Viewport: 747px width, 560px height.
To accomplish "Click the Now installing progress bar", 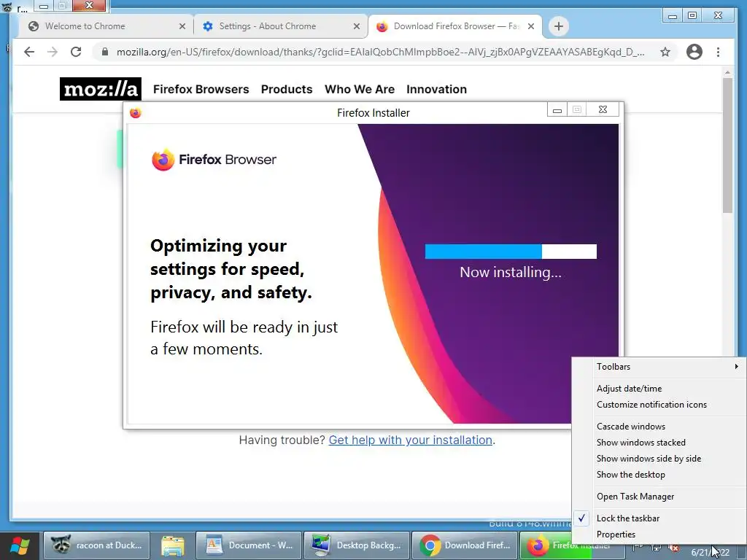I will click(x=511, y=252).
